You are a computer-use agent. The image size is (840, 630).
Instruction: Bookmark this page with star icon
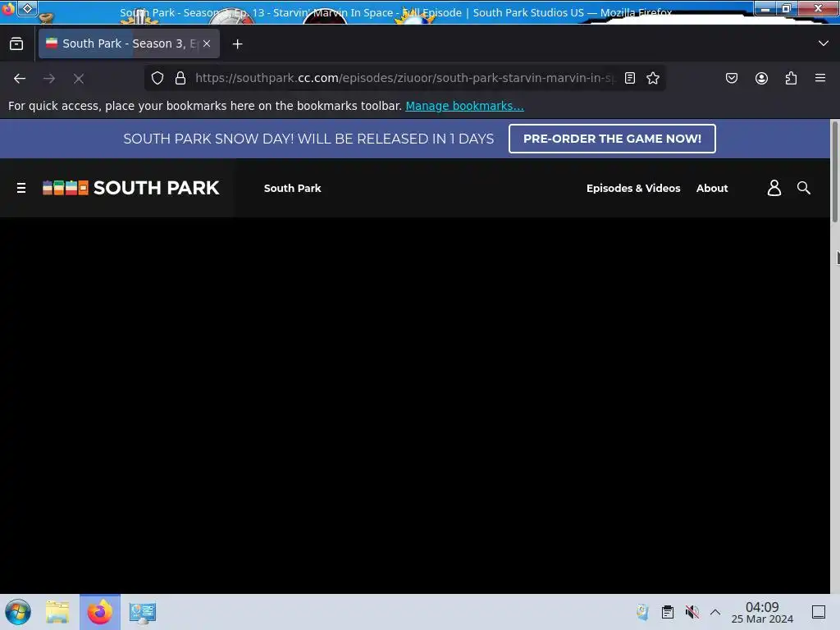(652, 78)
